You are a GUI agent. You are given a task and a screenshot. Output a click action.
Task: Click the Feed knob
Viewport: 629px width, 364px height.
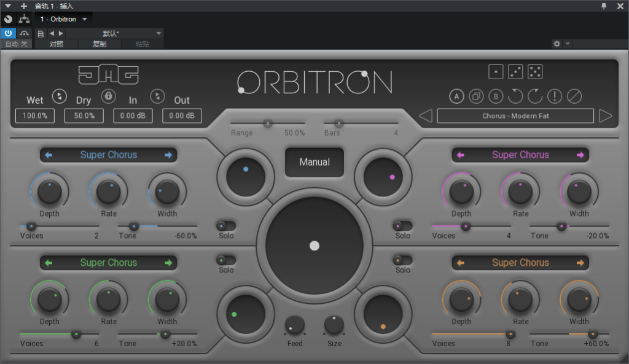tap(295, 325)
